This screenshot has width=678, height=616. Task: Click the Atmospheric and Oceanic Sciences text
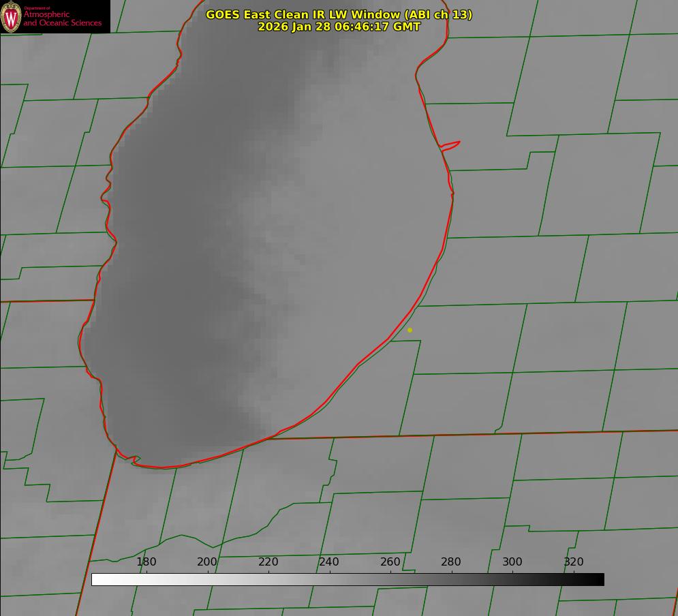62,19
